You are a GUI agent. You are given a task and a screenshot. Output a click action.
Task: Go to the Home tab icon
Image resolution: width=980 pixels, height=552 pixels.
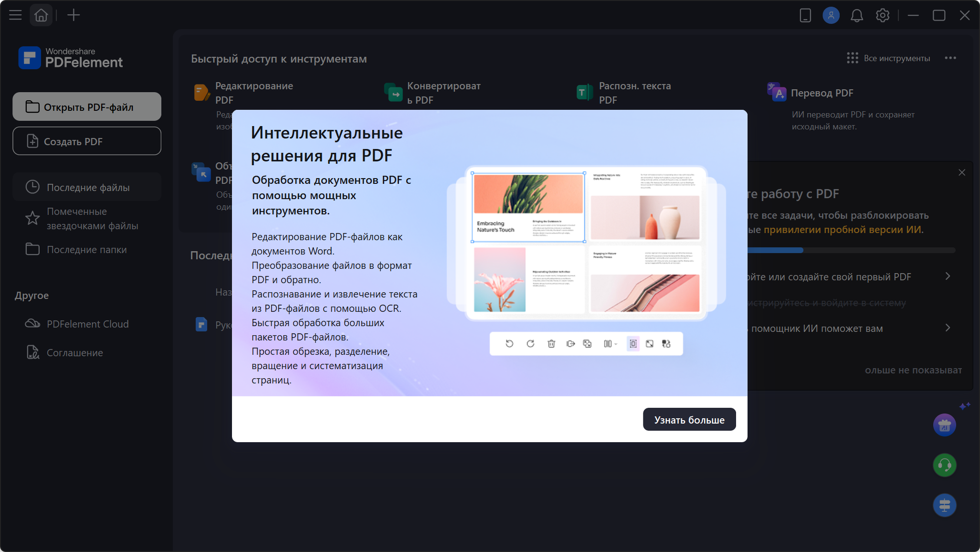41,15
